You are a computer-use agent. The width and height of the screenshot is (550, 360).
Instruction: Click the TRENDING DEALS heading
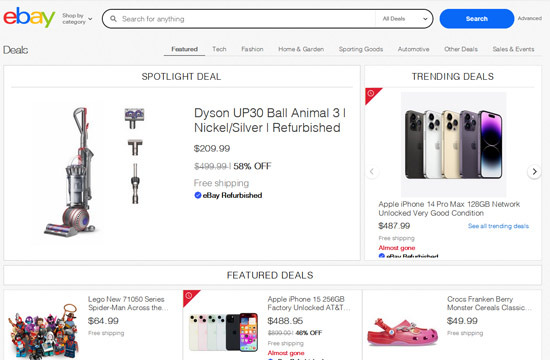(x=453, y=76)
